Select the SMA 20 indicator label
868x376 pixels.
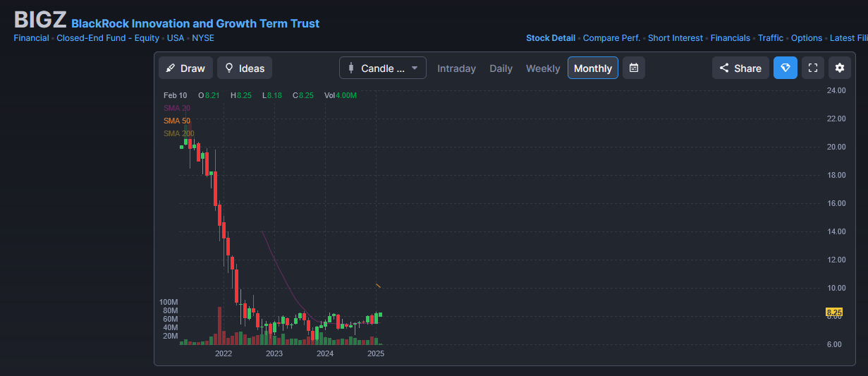[x=177, y=108]
